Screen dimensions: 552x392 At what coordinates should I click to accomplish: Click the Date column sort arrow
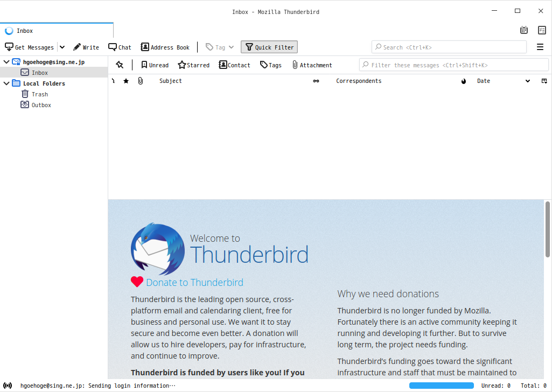coord(528,81)
